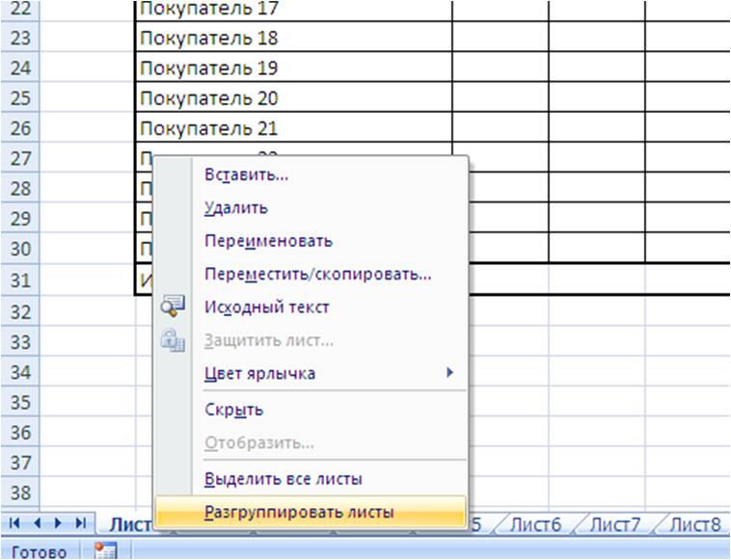Select Разгруппировать листы menu item
The height and width of the screenshot is (560, 731).
click(299, 513)
